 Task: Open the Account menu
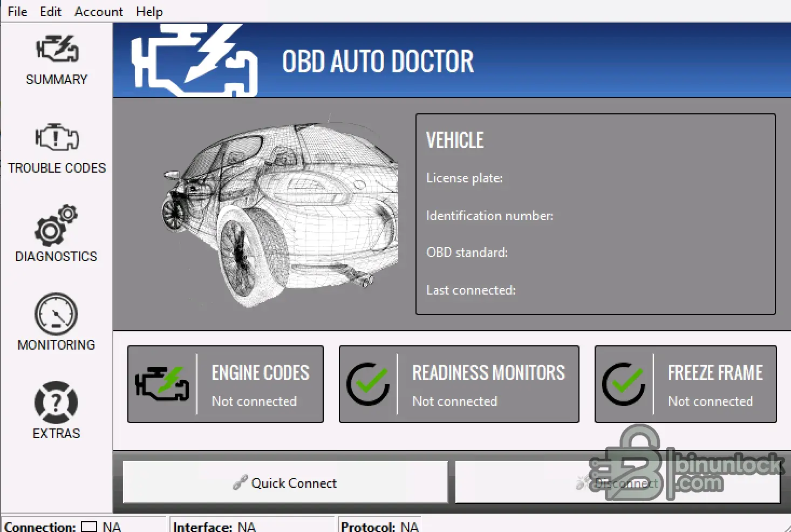tap(99, 11)
